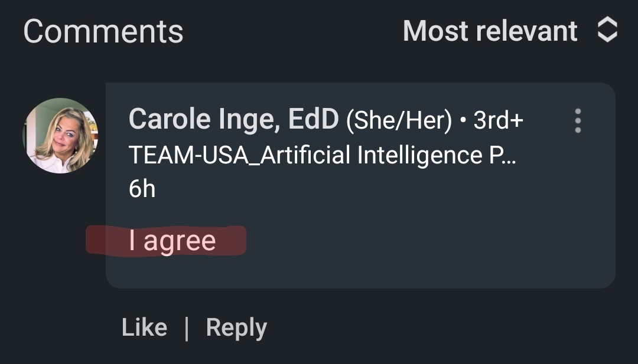Click the (She/Her) pronouns label
The image size is (638, 364).
tap(399, 120)
